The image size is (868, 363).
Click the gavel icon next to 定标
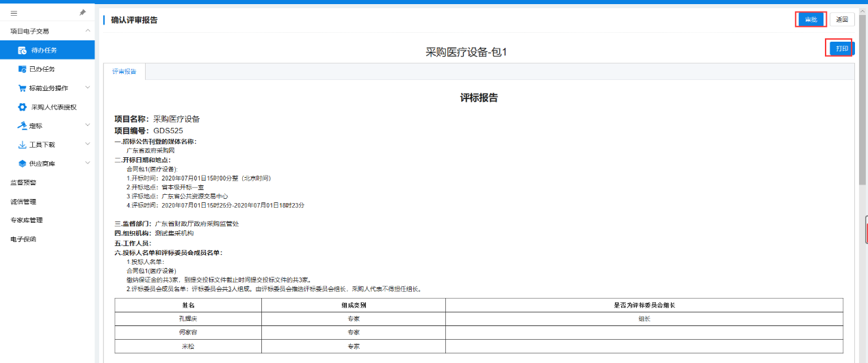(x=22, y=126)
